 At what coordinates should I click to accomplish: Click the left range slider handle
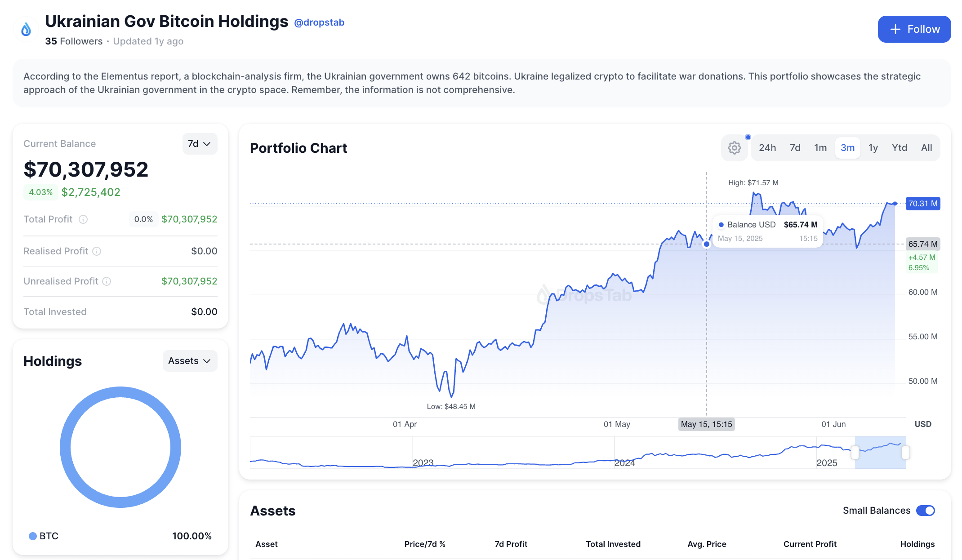pyautogui.click(x=855, y=453)
